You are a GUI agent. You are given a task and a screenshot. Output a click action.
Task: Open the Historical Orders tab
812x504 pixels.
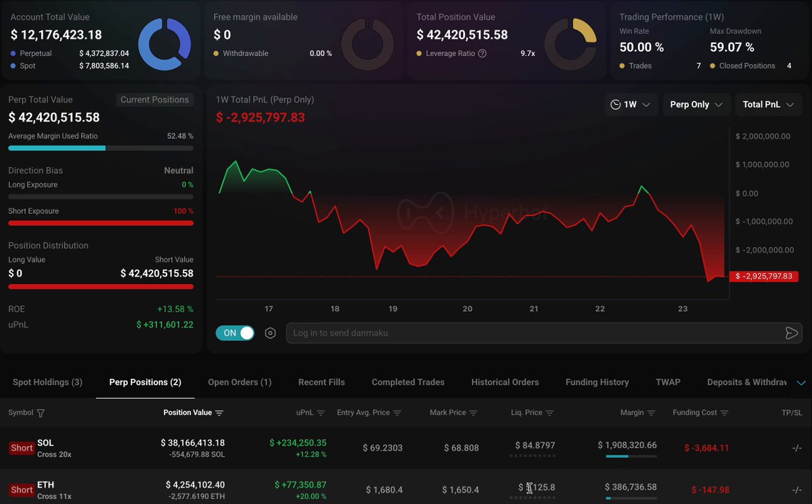[x=505, y=382]
